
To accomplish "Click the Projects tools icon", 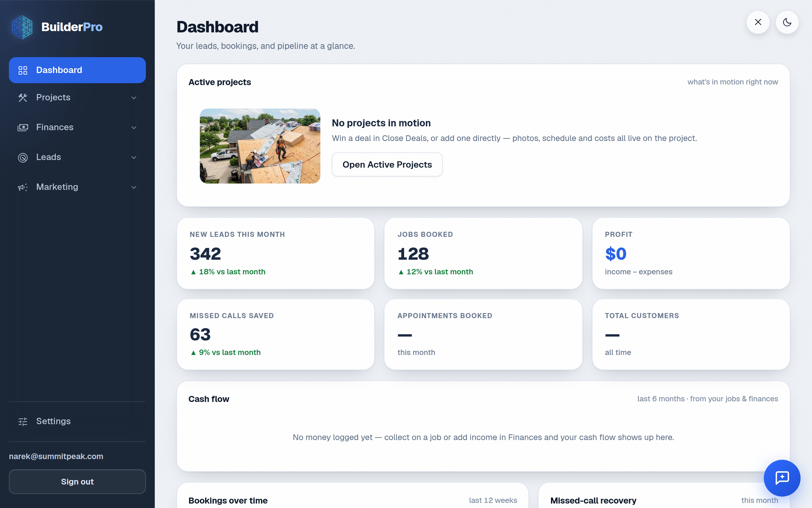I will tap(23, 97).
